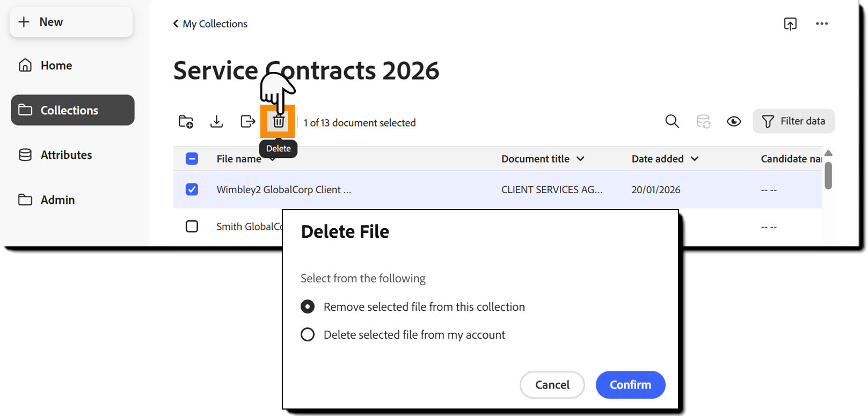Uncheck the Wimbley2 GlobalCorp Client row
The height and width of the screenshot is (416, 868).
(192, 189)
